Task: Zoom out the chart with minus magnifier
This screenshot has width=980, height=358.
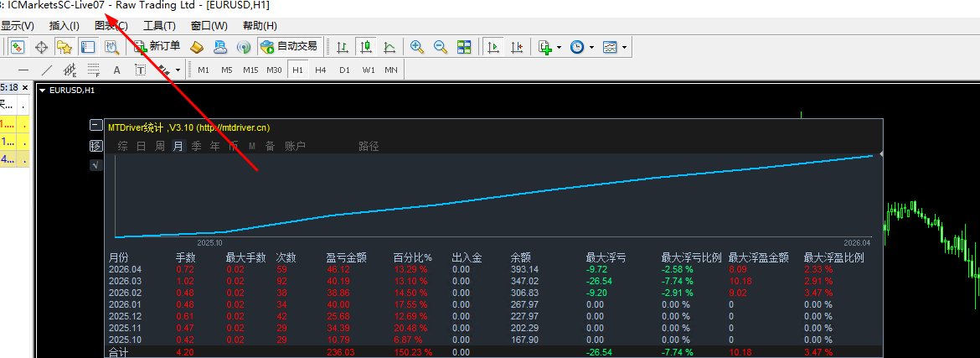Action: tap(441, 47)
